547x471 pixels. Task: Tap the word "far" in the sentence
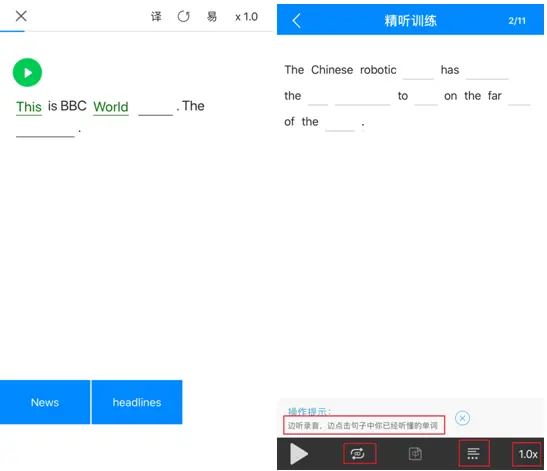click(x=494, y=96)
